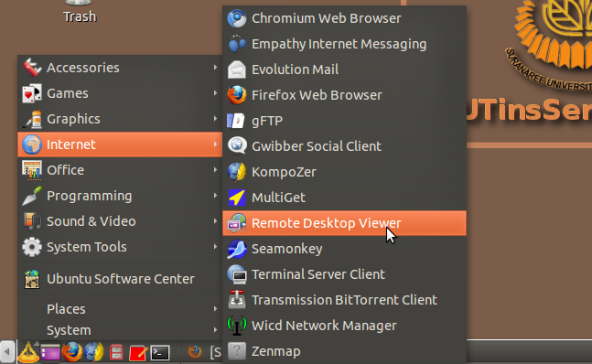The width and height of the screenshot is (592, 364).
Task: Select Zenmap text label
Action: click(276, 351)
